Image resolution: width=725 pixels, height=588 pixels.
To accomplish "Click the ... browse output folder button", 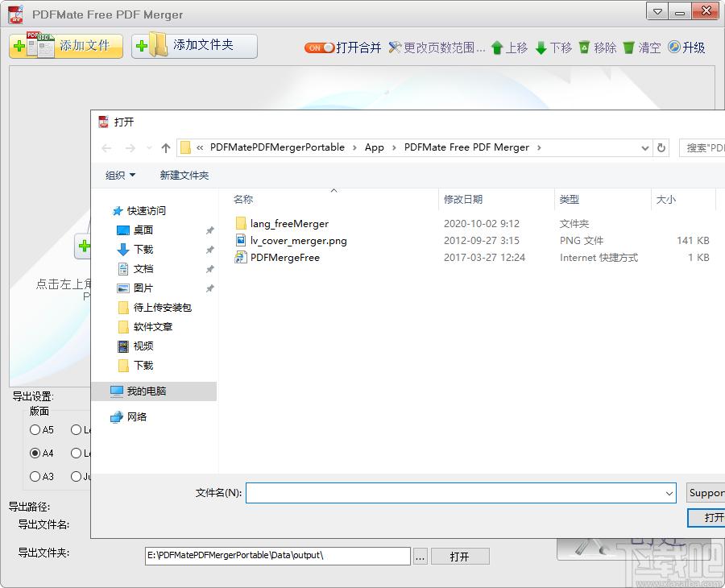I will coord(420,556).
